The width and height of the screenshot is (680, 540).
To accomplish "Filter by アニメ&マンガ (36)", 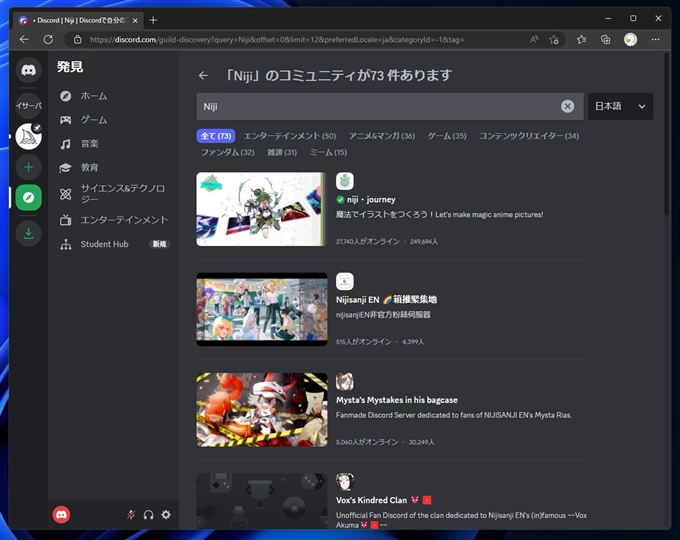I will (382, 136).
